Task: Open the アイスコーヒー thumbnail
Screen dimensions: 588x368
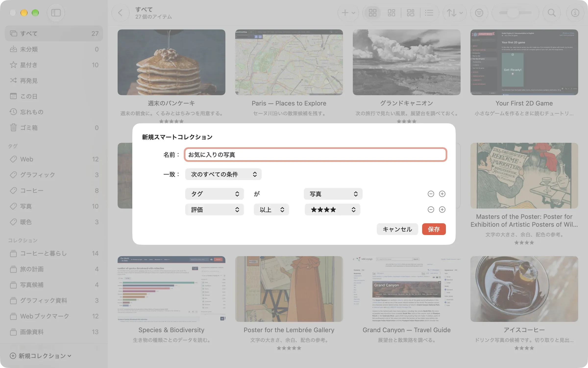Action: (524, 289)
